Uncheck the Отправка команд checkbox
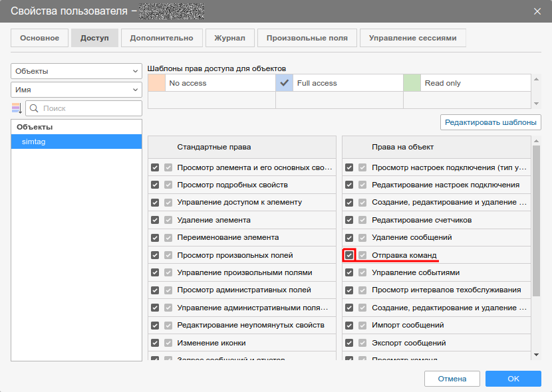The height and width of the screenshot is (392, 552). pyautogui.click(x=349, y=255)
